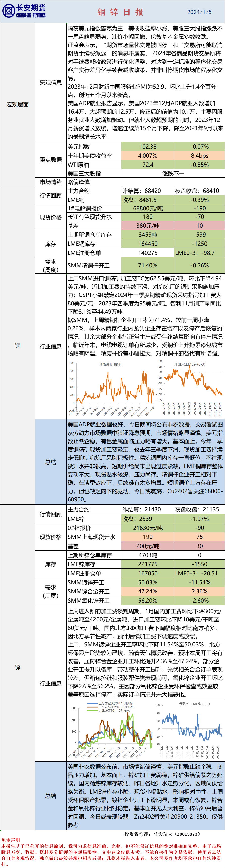Image resolution: width=225 pixels, height=868 pixels.
Task: Select zinc 昨结算：21430 cell
Action: click(x=148, y=509)
